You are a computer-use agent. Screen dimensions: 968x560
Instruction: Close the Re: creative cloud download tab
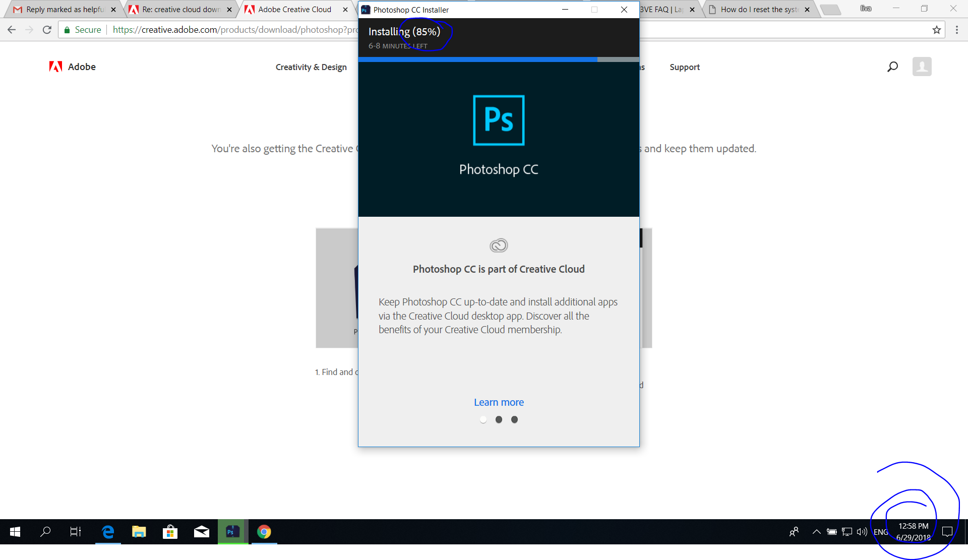(229, 10)
